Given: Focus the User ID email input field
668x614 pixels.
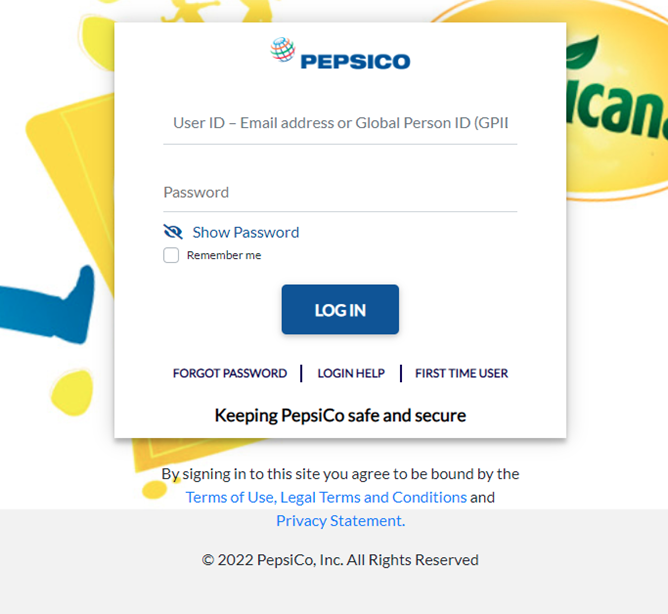Looking at the screenshot, I should [340, 123].
